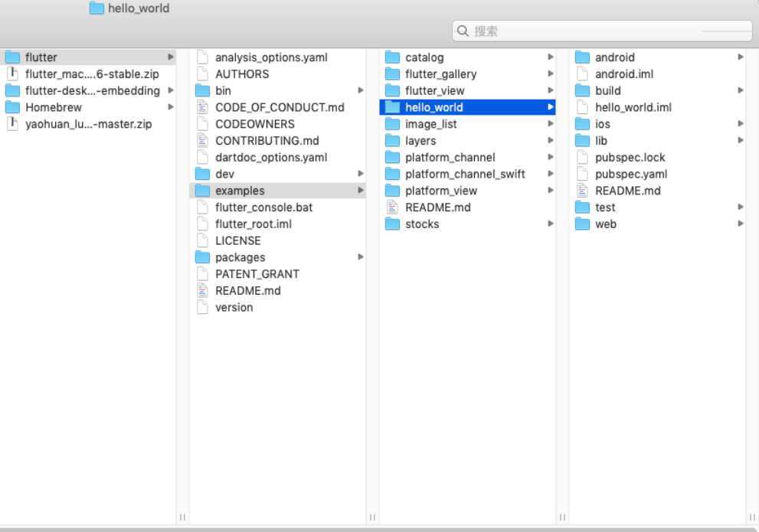Expand the packages folder arrow

coord(361,256)
